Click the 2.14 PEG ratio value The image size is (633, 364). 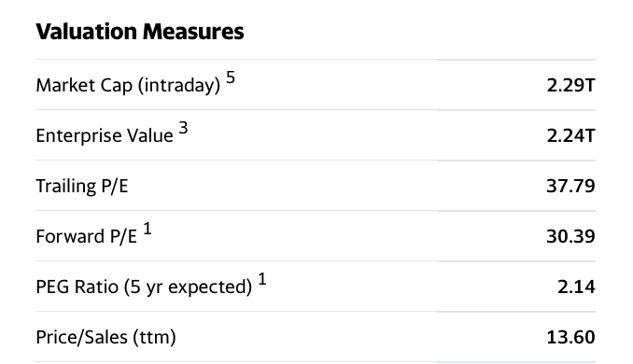(576, 287)
